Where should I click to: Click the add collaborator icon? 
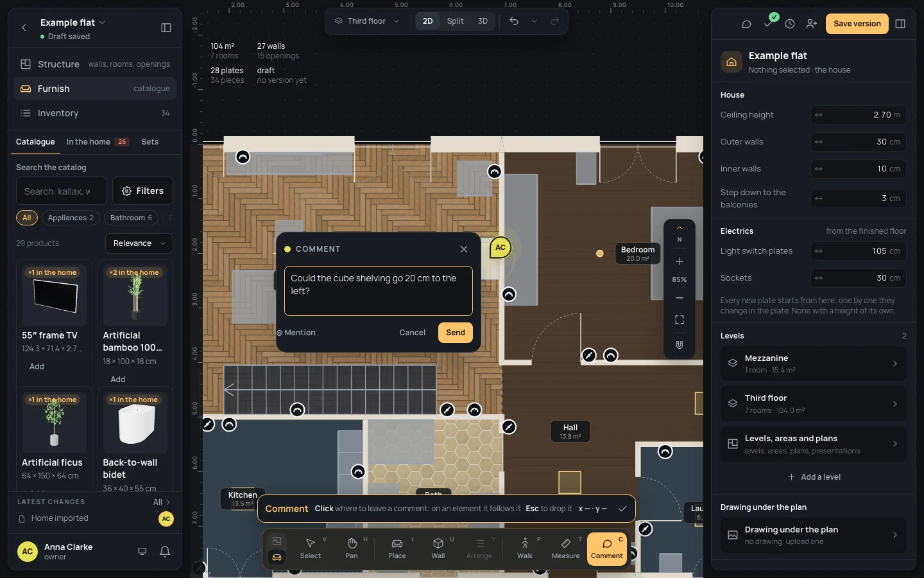812,24
